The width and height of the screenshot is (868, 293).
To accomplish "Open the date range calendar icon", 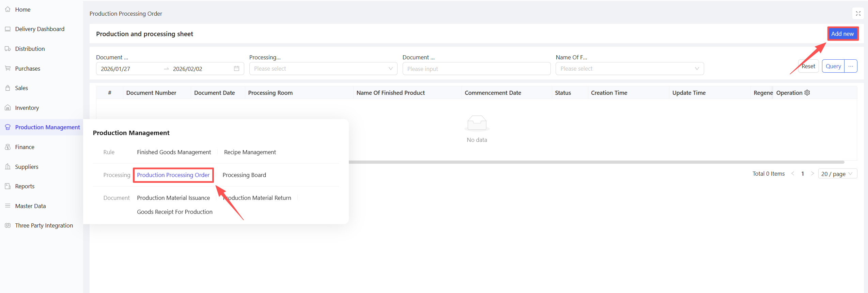I will [236, 69].
